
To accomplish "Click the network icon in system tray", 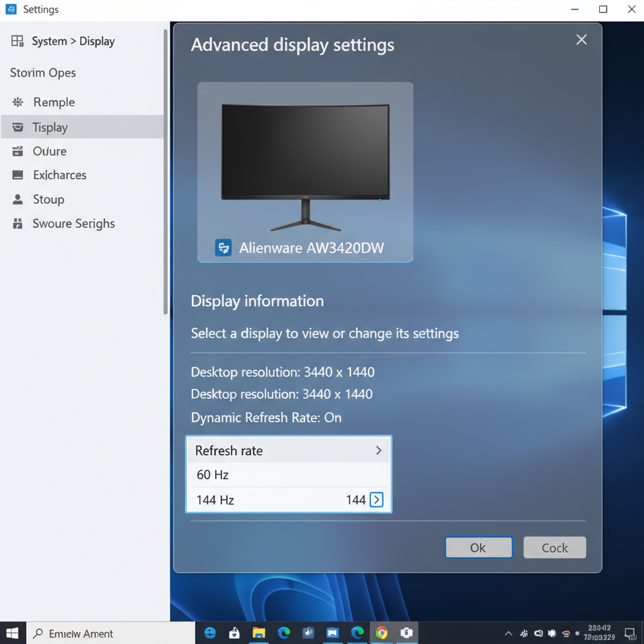I will point(566,633).
